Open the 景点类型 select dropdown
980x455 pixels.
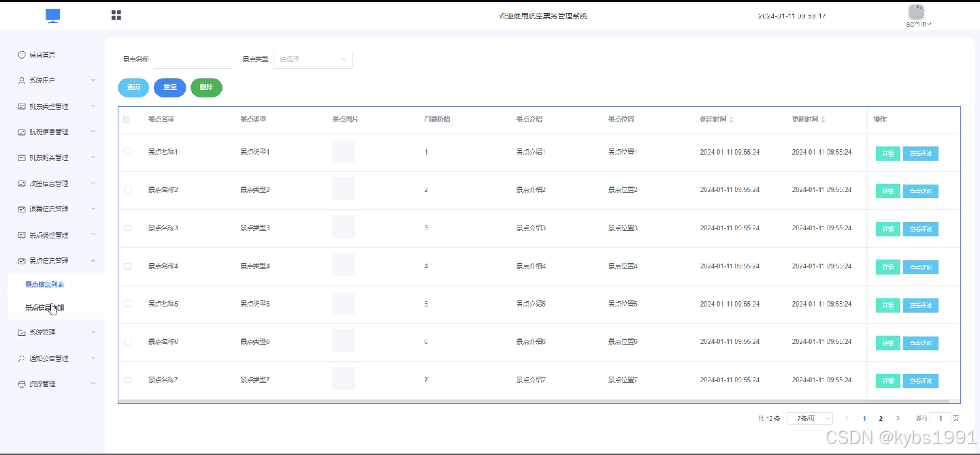click(313, 59)
